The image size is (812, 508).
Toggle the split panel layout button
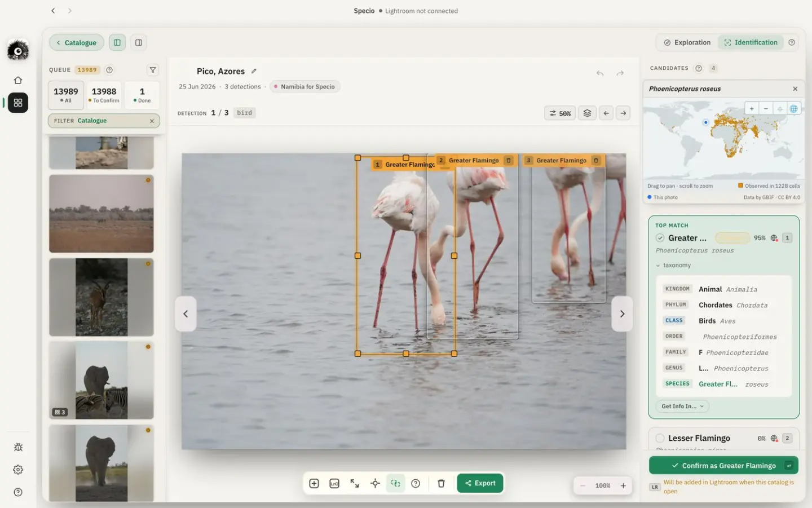click(x=139, y=42)
